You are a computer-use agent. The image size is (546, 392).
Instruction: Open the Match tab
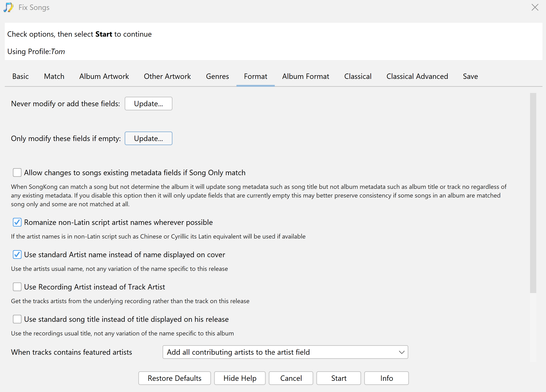[x=54, y=76]
